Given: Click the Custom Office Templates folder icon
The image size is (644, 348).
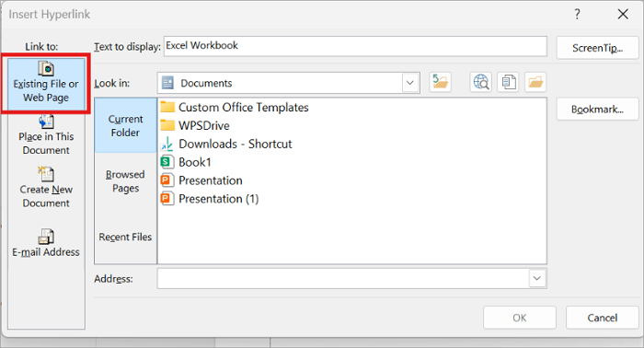Looking at the screenshot, I should click(x=167, y=107).
